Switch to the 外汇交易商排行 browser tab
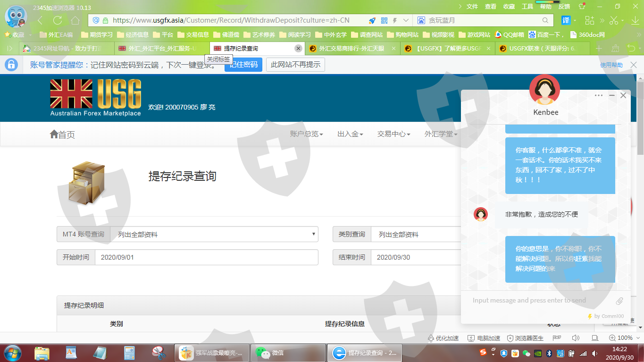The image size is (644, 362). pos(351,48)
